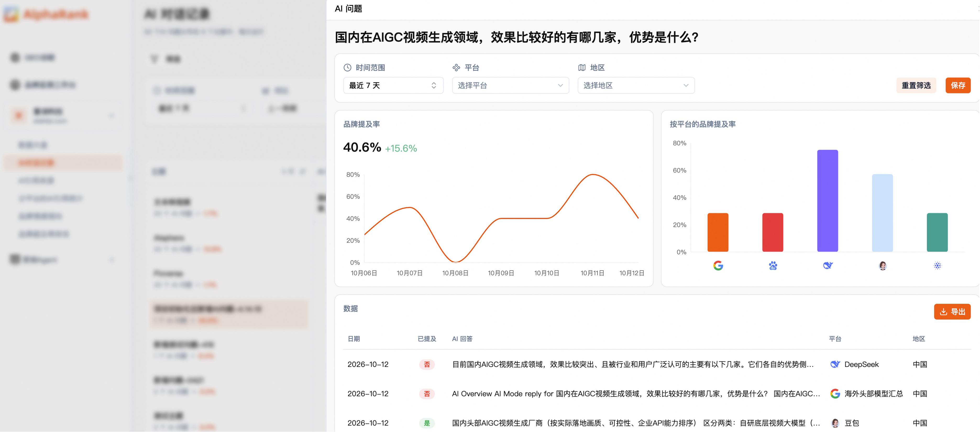Click the Baidu paw icon under chart
Image resolution: width=980 pixels, height=432 pixels.
[x=773, y=266]
